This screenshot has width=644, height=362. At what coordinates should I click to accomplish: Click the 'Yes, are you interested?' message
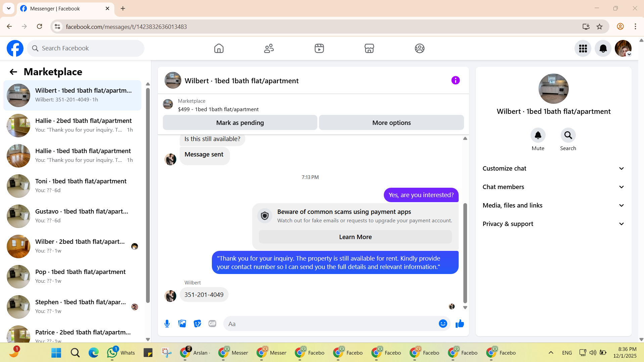coord(421,195)
